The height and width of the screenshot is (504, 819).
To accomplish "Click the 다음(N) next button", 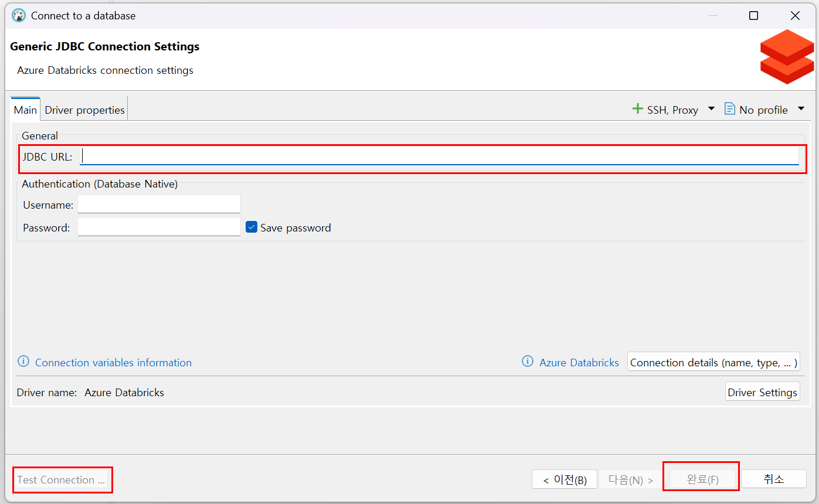I will pyautogui.click(x=631, y=479).
